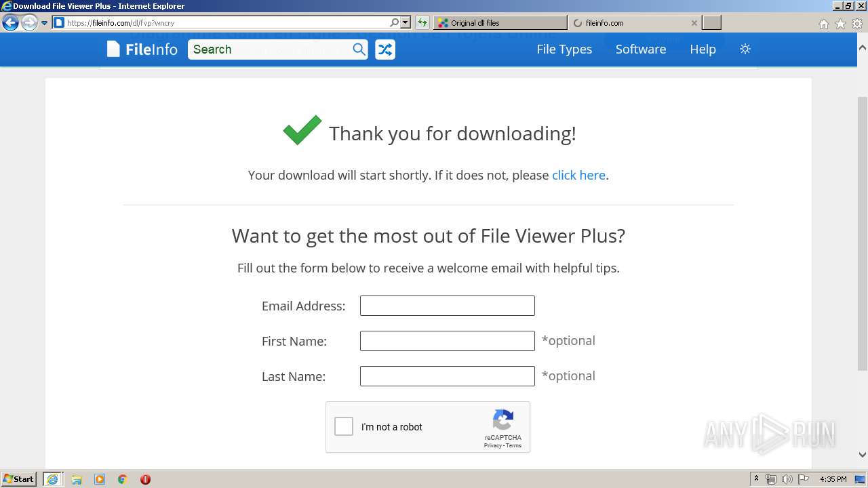This screenshot has width=868, height=488.
Task: Click the FileInfo logo
Action: (142, 49)
